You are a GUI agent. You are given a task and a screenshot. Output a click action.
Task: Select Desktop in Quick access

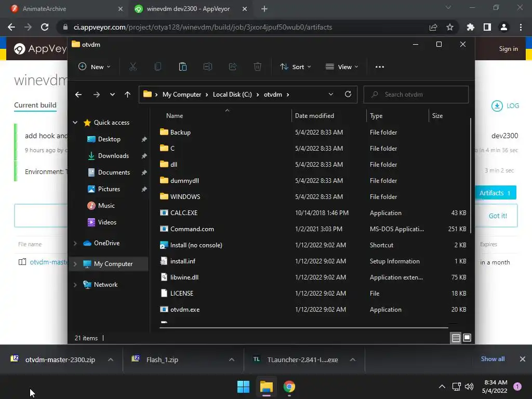(109, 139)
